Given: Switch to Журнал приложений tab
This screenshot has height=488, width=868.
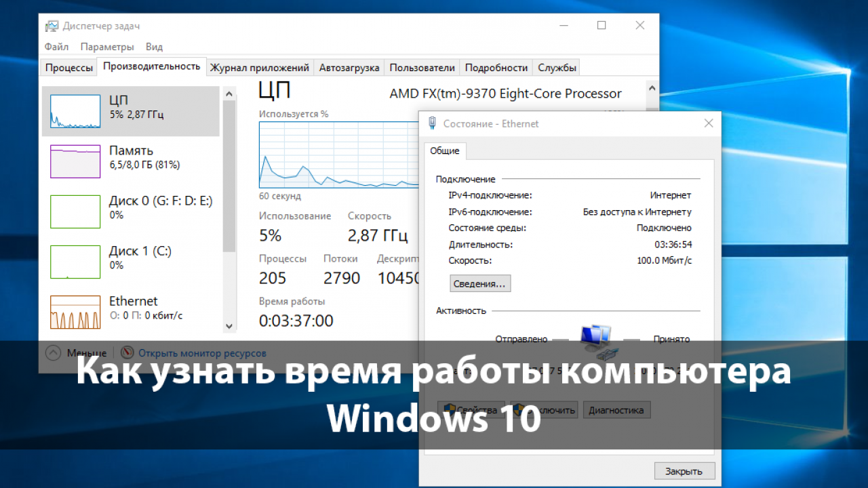Looking at the screenshot, I should (x=260, y=68).
